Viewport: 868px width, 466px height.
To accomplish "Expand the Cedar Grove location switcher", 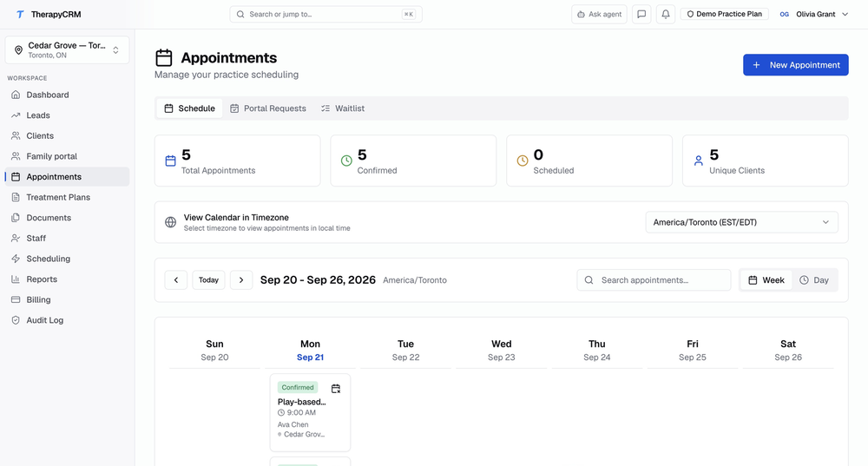I will click(67, 49).
